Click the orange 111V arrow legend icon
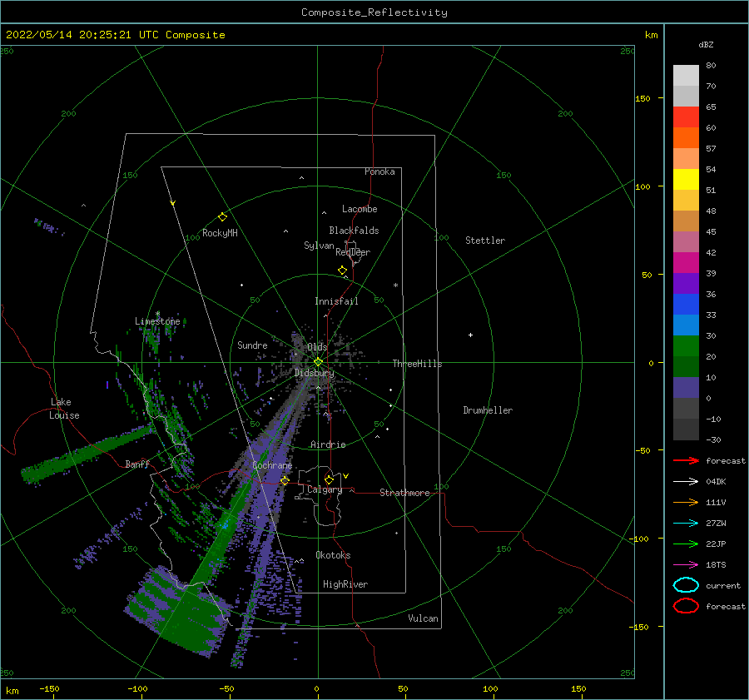Image resolution: width=749 pixels, height=700 pixels. point(686,502)
